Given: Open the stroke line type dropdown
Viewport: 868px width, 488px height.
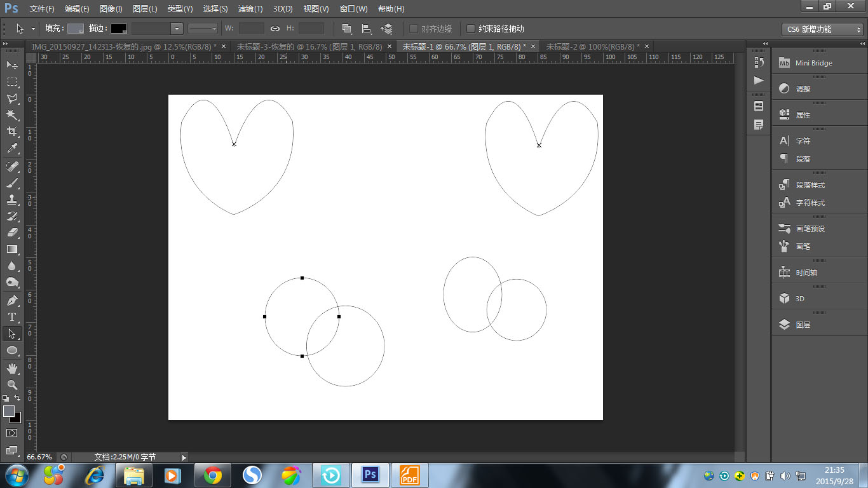Looking at the screenshot, I should pyautogui.click(x=203, y=29).
